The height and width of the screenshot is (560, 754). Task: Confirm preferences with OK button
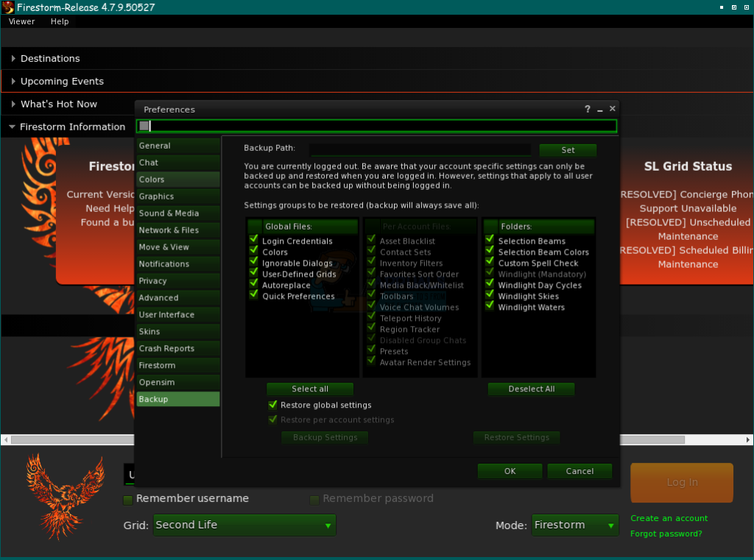click(510, 471)
